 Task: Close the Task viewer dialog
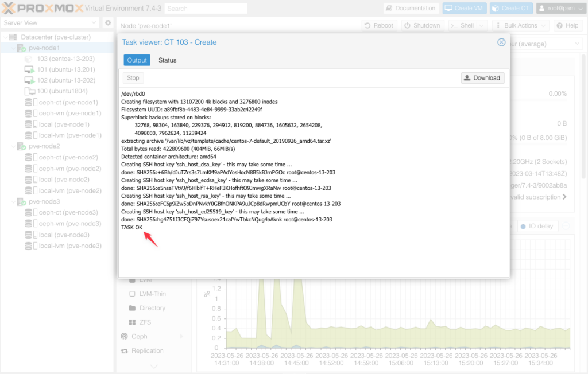pos(501,42)
